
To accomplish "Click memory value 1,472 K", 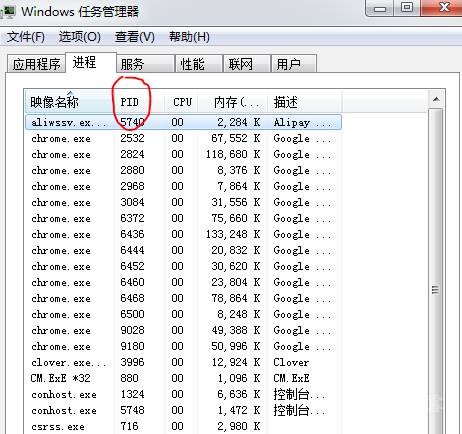I will tap(239, 410).
